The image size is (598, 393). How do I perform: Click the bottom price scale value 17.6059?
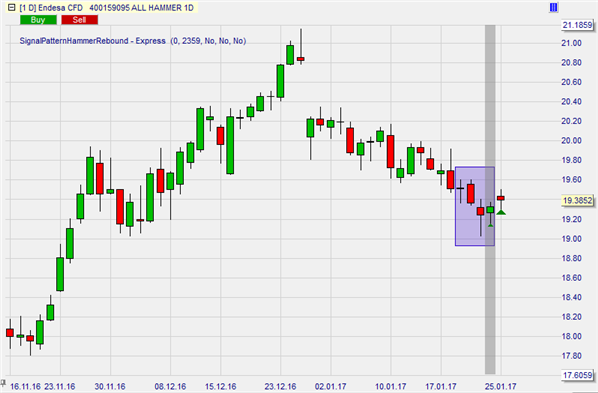pyautogui.click(x=578, y=375)
